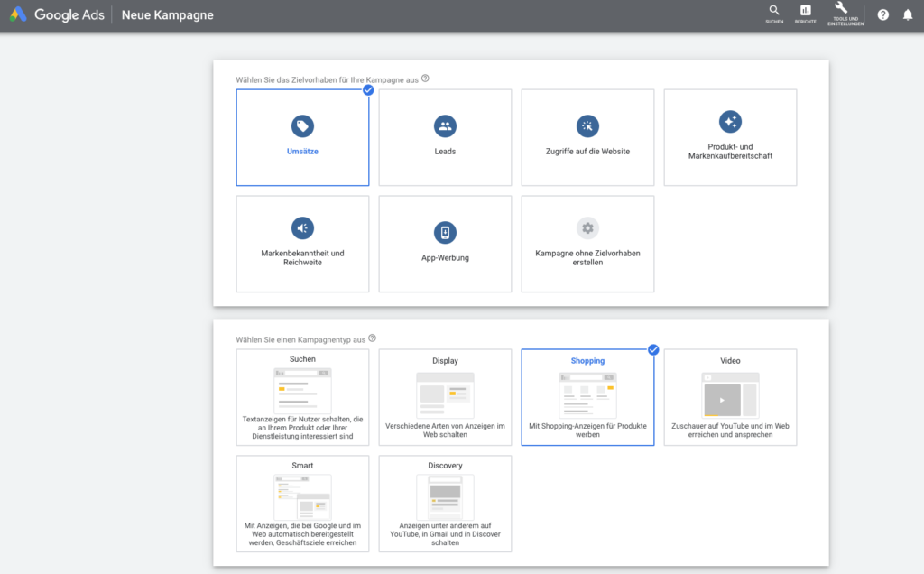
Task: Click 'Wählen Sie einen Kampagnentyp aus' heading
Action: click(x=300, y=339)
